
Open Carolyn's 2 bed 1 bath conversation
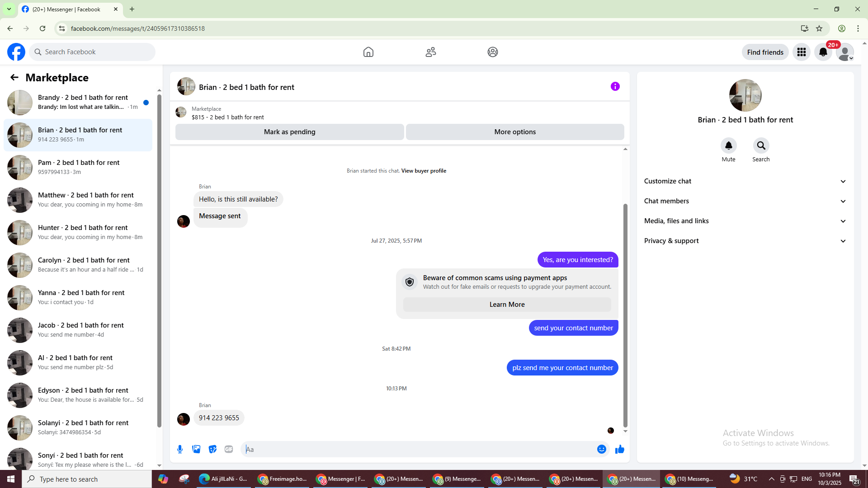(x=78, y=265)
